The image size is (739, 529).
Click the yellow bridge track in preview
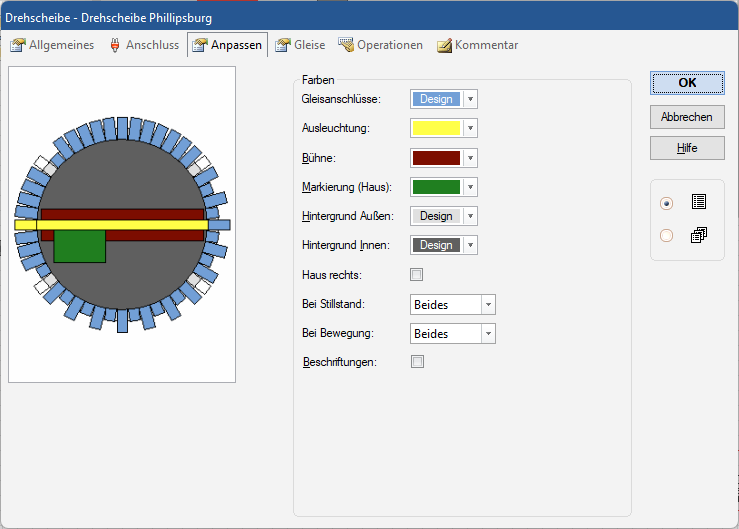pyautogui.click(x=120, y=225)
